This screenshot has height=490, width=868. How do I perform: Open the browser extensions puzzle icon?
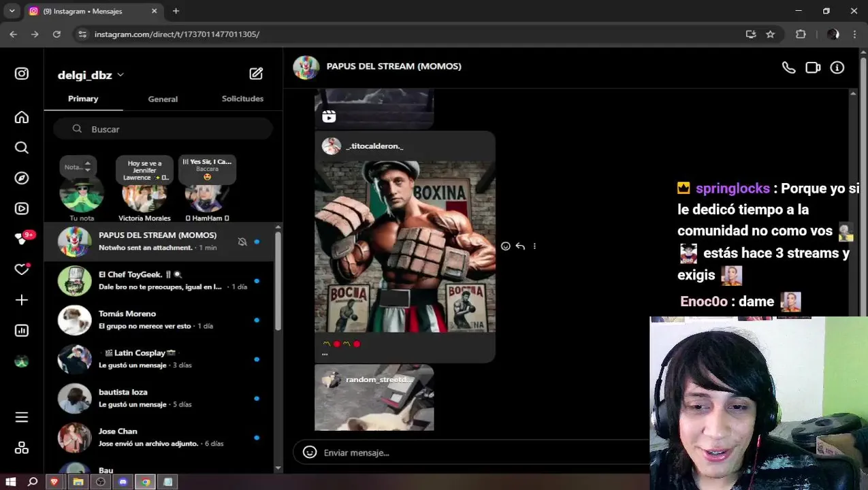[x=801, y=34]
